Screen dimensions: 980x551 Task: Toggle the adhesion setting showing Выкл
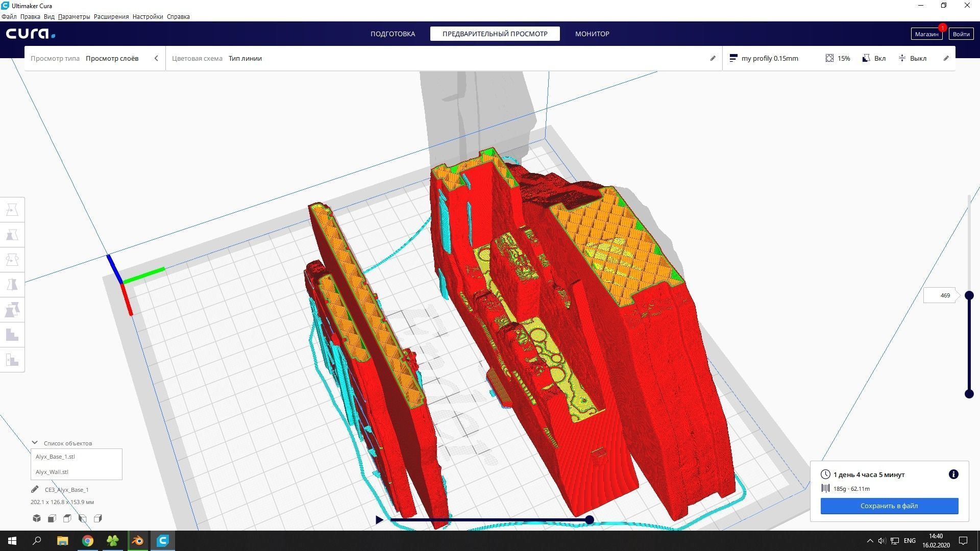(x=912, y=58)
